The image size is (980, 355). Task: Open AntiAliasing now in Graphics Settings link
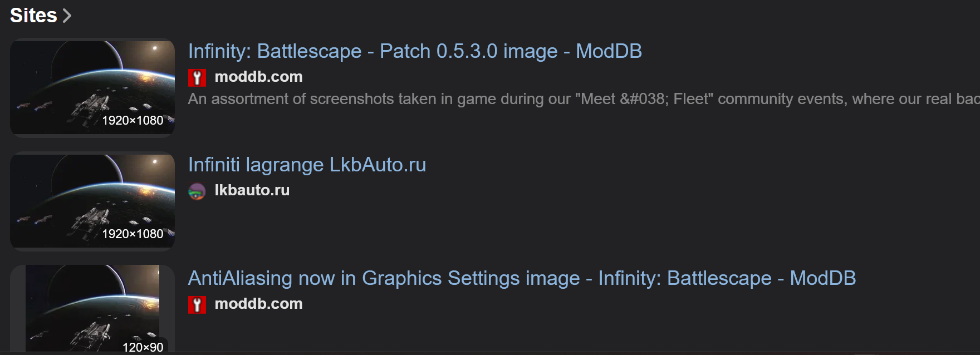point(522,278)
